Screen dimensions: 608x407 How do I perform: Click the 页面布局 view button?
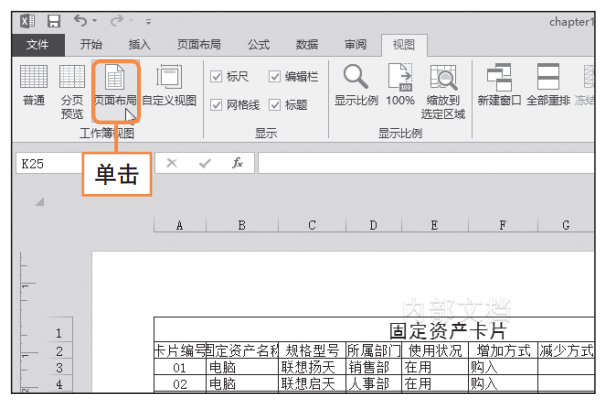click(x=116, y=91)
